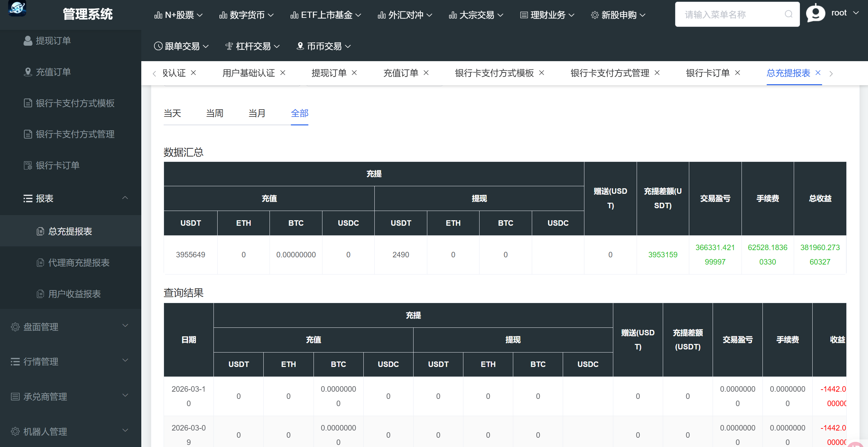Click the planet logo icon
This screenshot has height=447, width=868.
pos(17,8)
